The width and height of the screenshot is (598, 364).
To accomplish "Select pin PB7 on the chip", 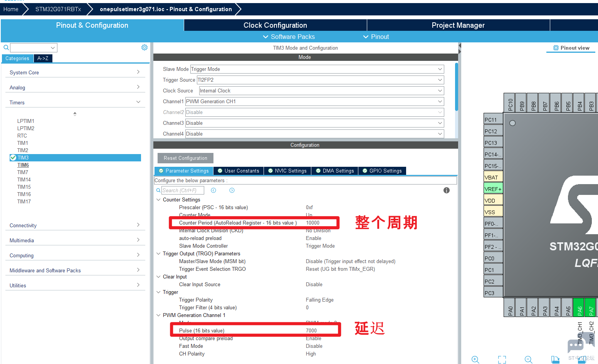I will [544, 102].
